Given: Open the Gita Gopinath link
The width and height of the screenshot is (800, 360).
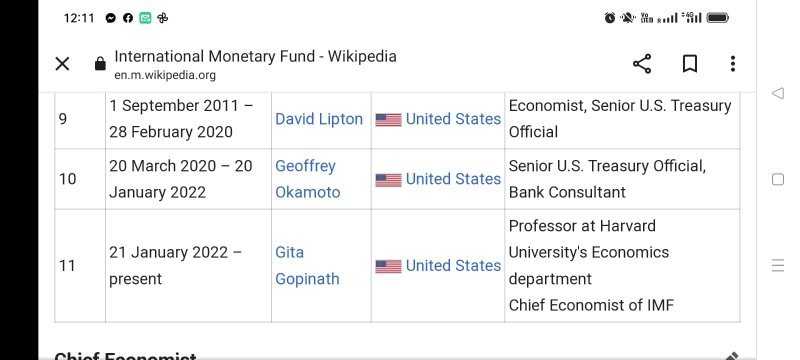Looking at the screenshot, I should (307, 266).
